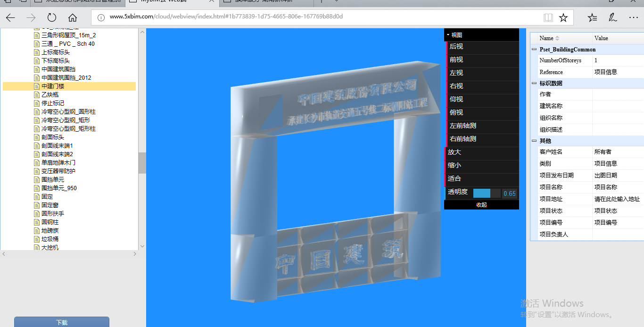Zoom out with the 缩小 button

pyautogui.click(x=482, y=166)
